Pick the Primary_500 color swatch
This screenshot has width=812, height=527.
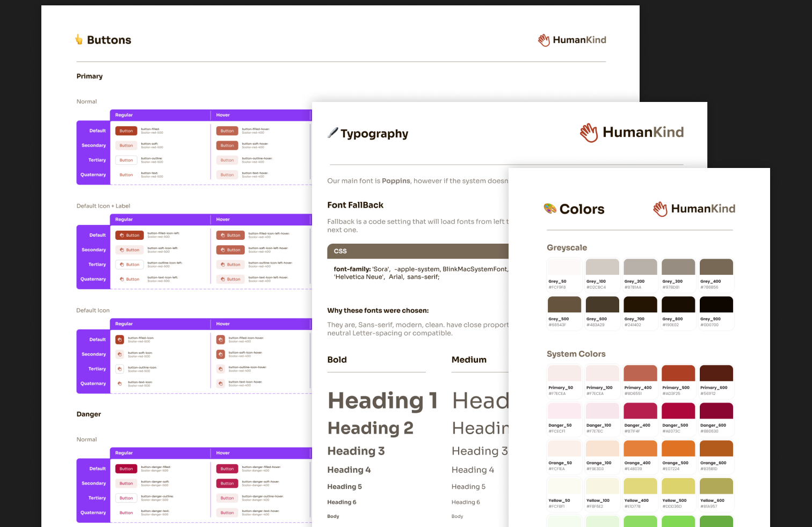pyautogui.click(x=678, y=374)
